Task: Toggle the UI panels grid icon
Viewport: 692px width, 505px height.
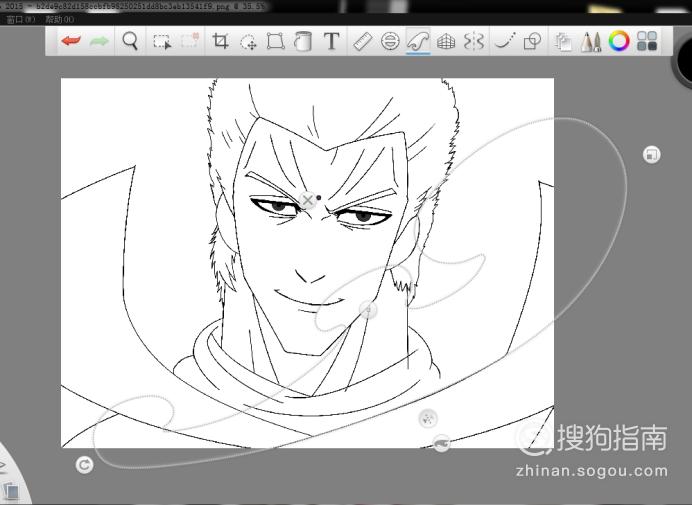Action: click(647, 41)
